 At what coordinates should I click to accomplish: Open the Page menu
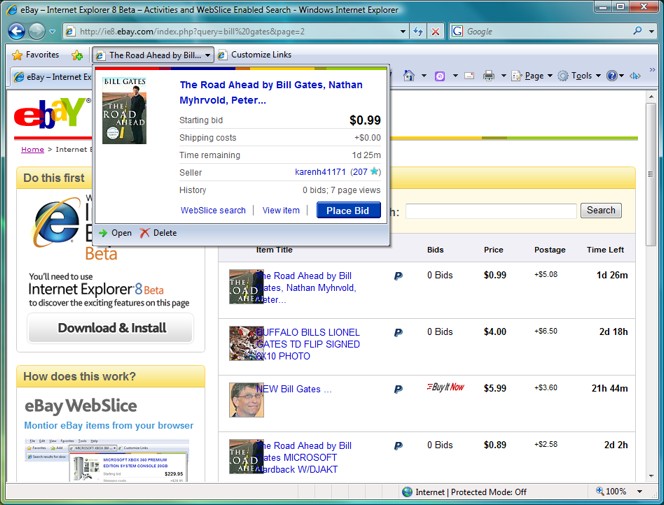(532, 76)
